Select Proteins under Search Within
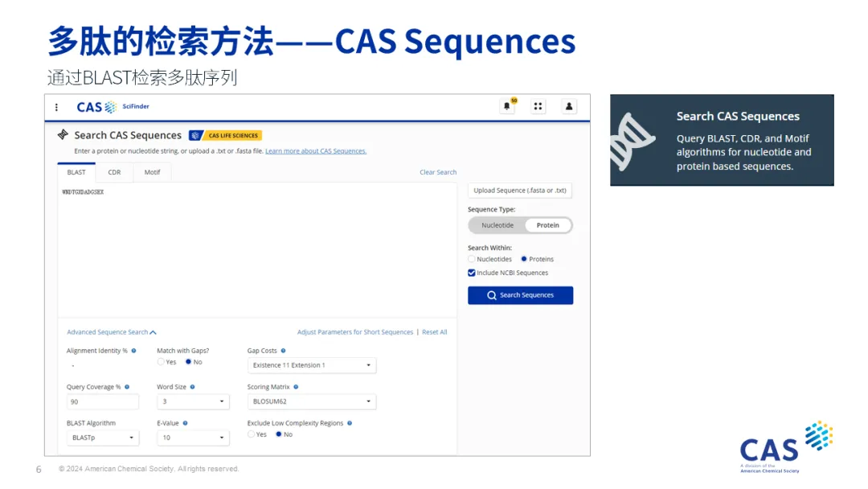868x489 pixels. click(x=524, y=259)
